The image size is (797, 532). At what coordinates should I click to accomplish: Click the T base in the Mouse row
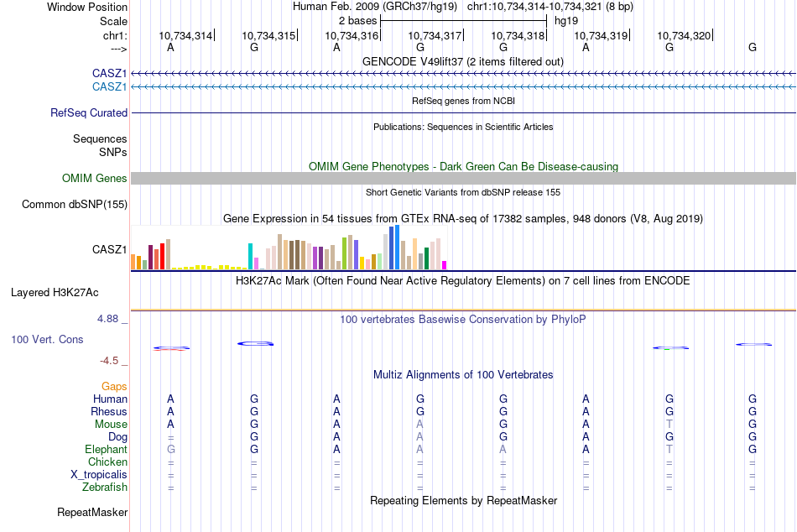point(669,425)
